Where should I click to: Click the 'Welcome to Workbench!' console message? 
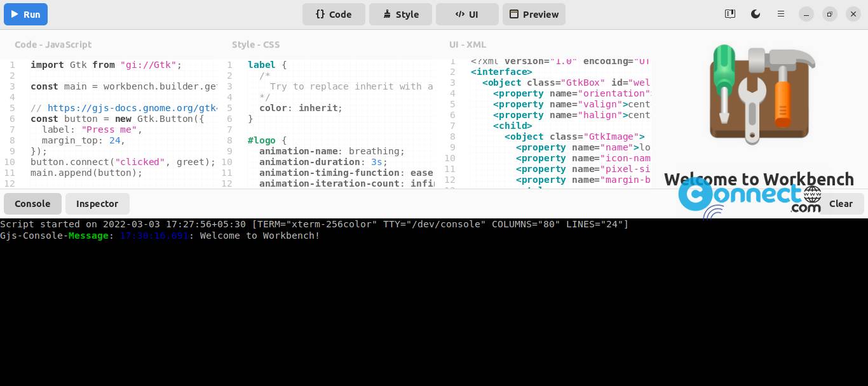[260, 236]
